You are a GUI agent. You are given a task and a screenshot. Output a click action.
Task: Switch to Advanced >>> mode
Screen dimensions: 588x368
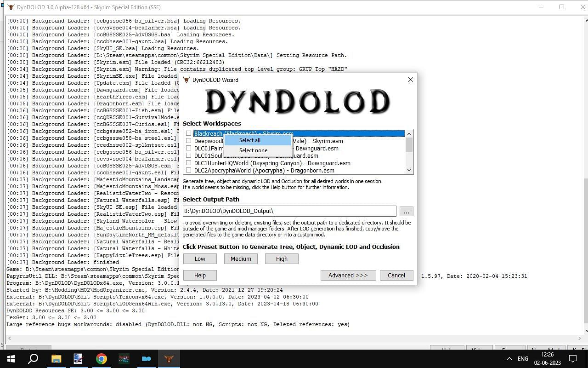pyautogui.click(x=348, y=275)
